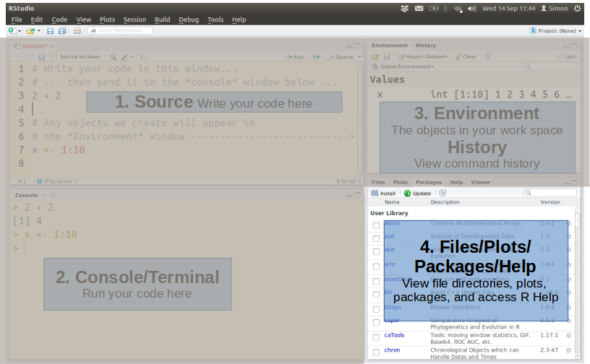The height and width of the screenshot is (364, 590).
Task: Click the Run button
Action: pos(294,57)
